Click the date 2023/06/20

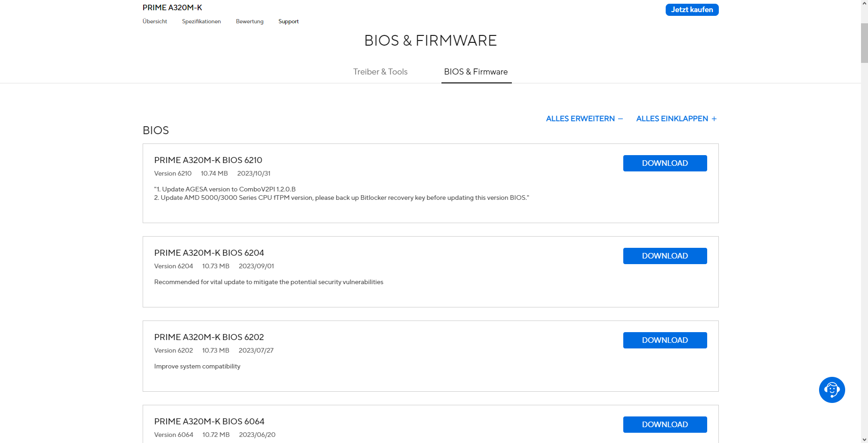click(x=257, y=435)
